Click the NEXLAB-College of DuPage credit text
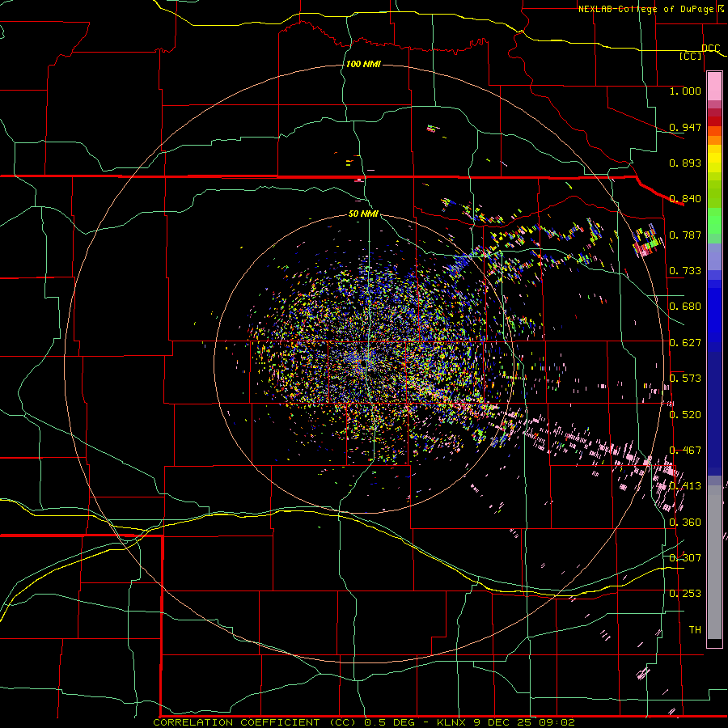Image resolution: width=728 pixels, height=728 pixels. [x=645, y=9]
